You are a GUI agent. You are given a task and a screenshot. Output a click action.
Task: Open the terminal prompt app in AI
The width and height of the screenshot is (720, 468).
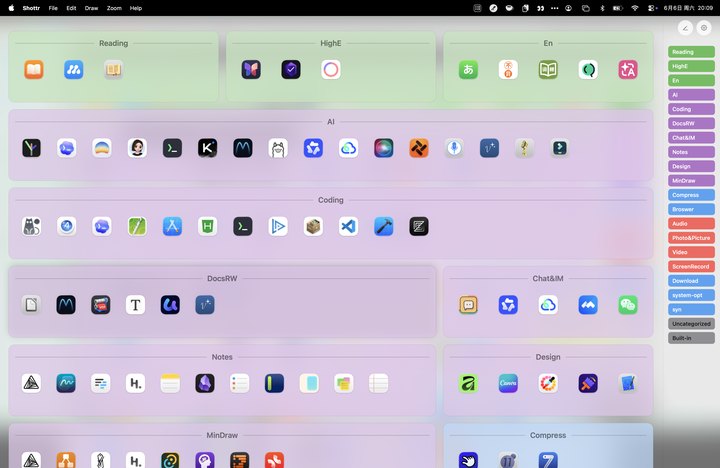coord(172,148)
